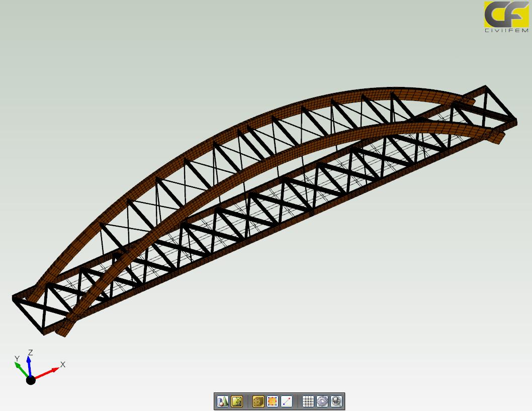
Task: Click the magnifier over mesh zoom icon
Action: click(x=336, y=401)
